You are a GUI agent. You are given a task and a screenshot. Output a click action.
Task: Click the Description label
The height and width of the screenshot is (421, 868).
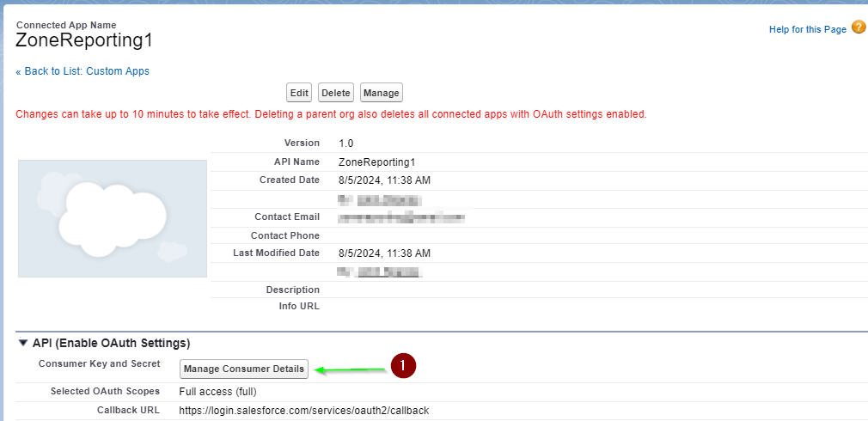coord(293,290)
